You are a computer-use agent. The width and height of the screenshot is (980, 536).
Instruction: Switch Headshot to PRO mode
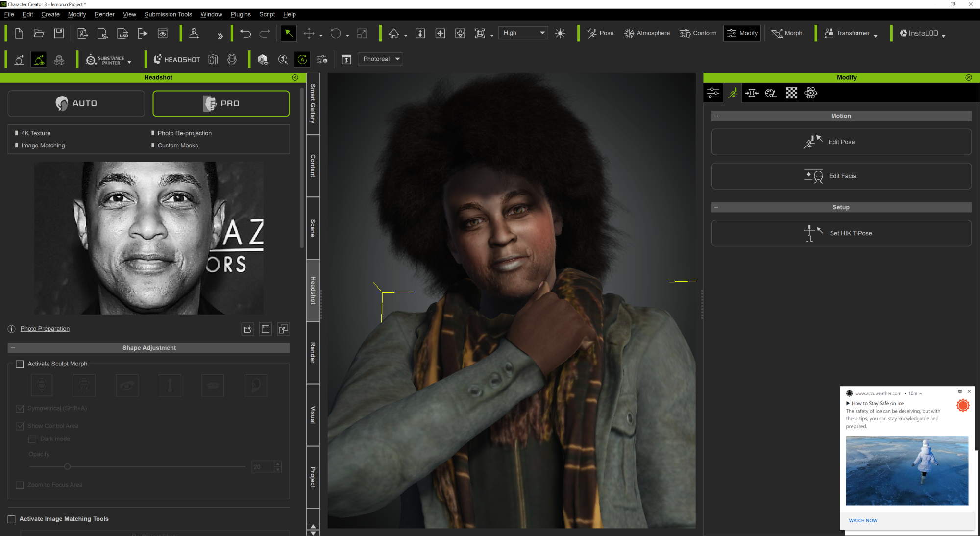click(221, 103)
